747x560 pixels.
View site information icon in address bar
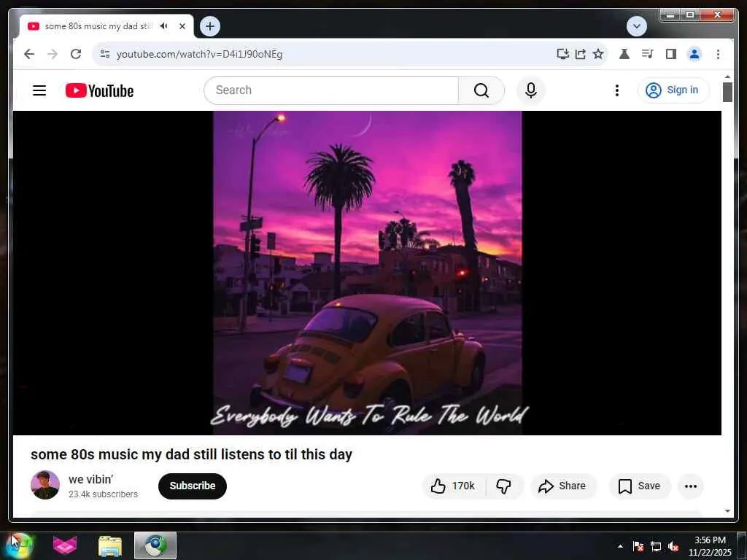point(105,54)
